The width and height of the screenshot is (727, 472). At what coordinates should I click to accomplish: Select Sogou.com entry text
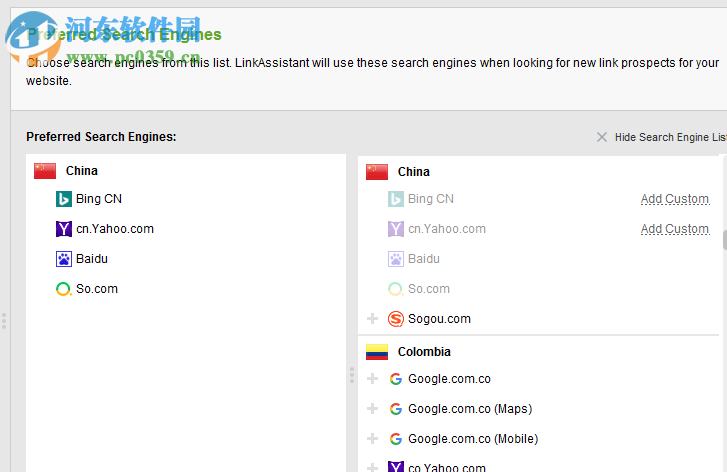point(439,319)
